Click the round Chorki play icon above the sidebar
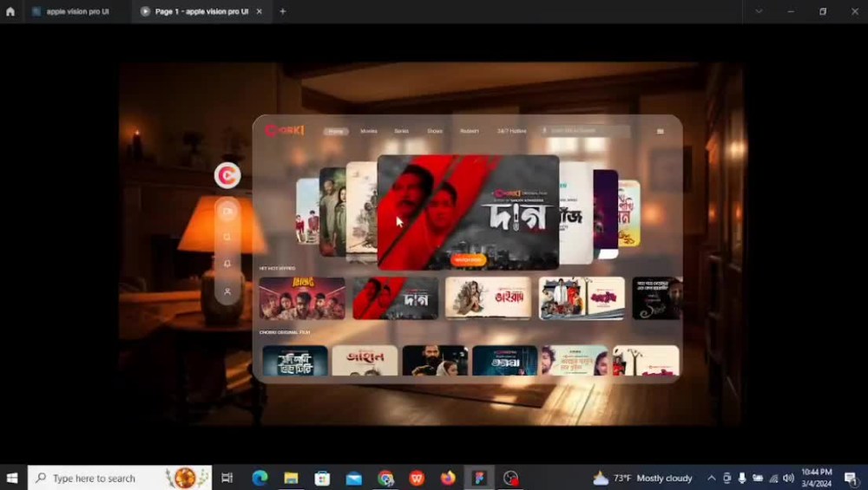Image resolution: width=868 pixels, height=490 pixels. (227, 175)
